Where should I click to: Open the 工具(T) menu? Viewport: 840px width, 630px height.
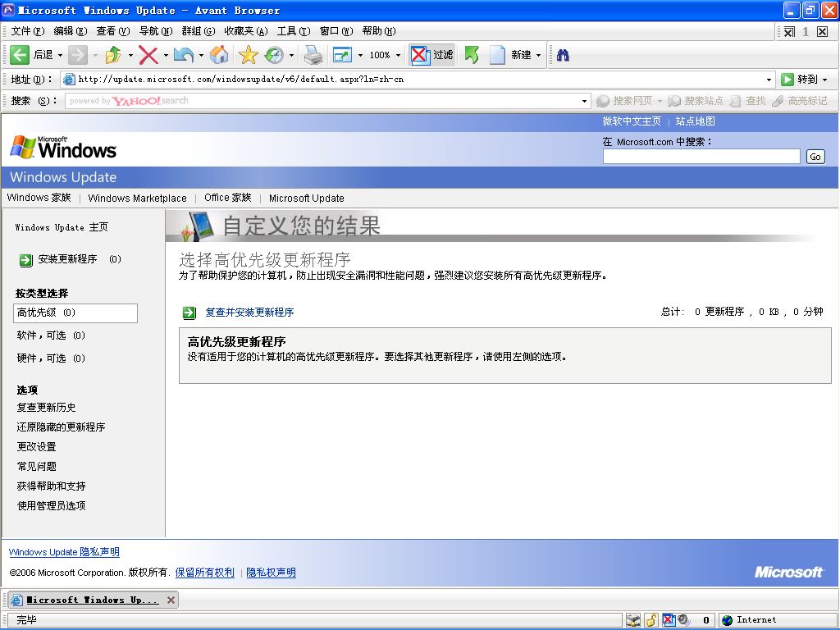293,31
